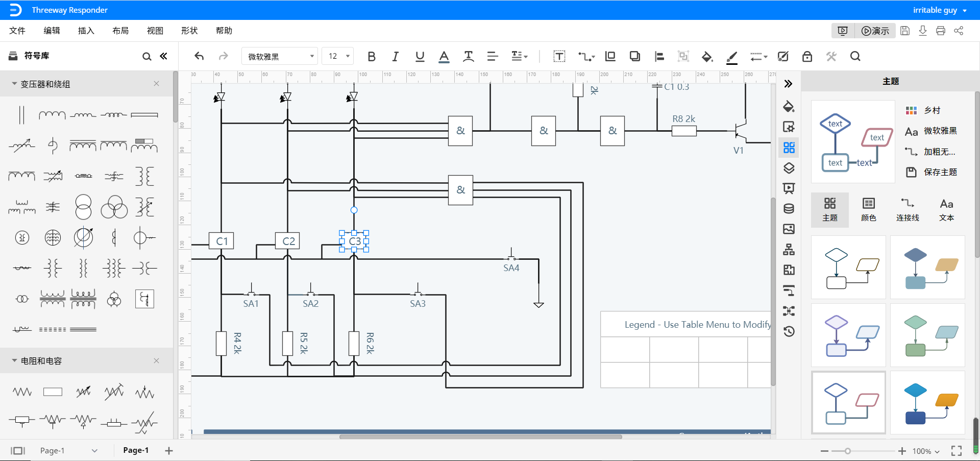
Task: Click the shadow effect icon
Action: click(634, 56)
